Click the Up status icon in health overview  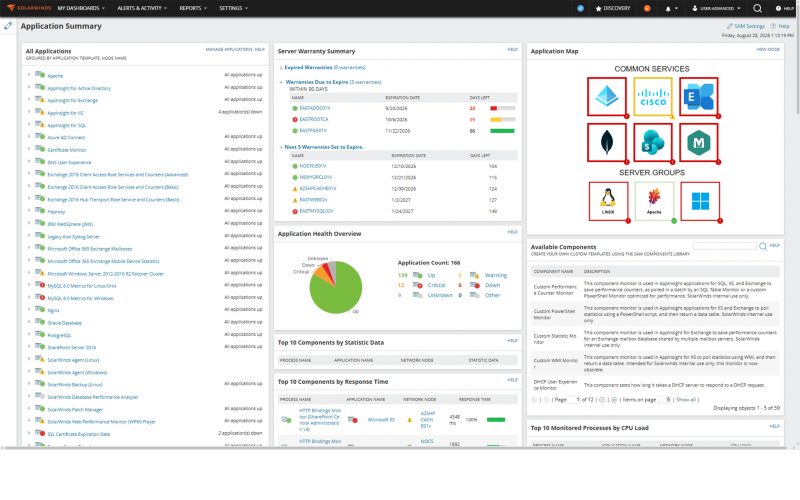[417, 276]
